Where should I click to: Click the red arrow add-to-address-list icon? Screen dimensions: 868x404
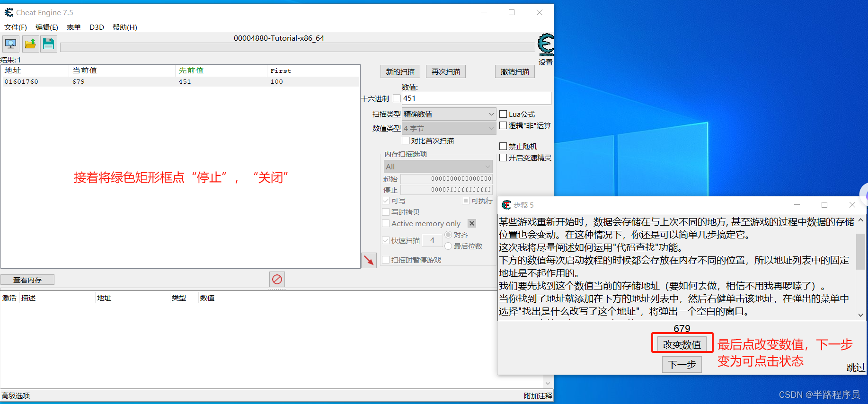click(x=369, y=260)
